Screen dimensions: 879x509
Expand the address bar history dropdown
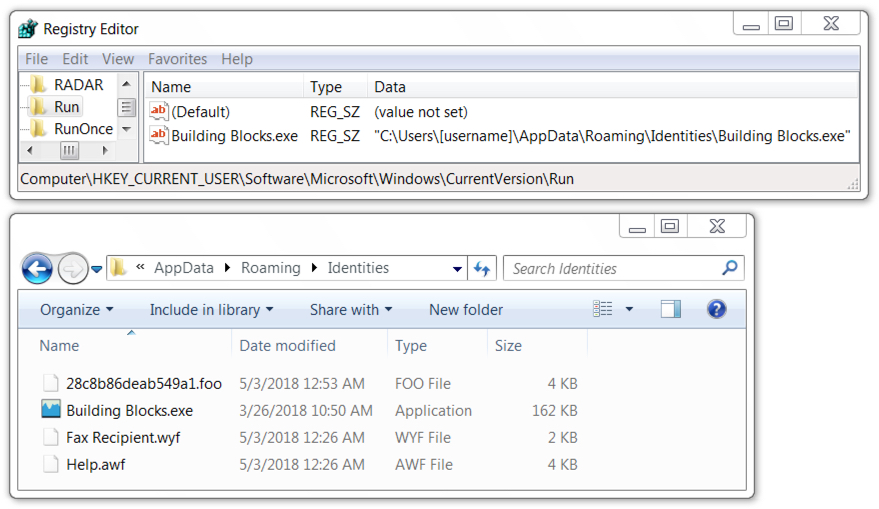(x=457, y=269)
